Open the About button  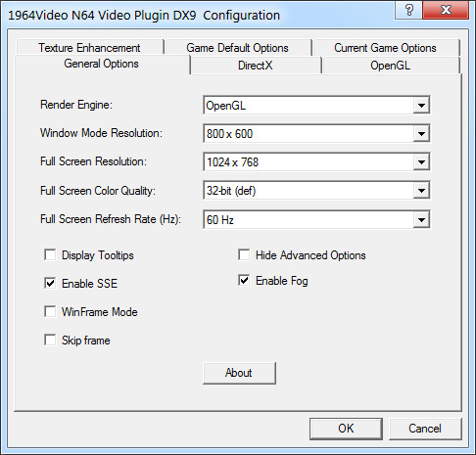click(x=239, y=373)
